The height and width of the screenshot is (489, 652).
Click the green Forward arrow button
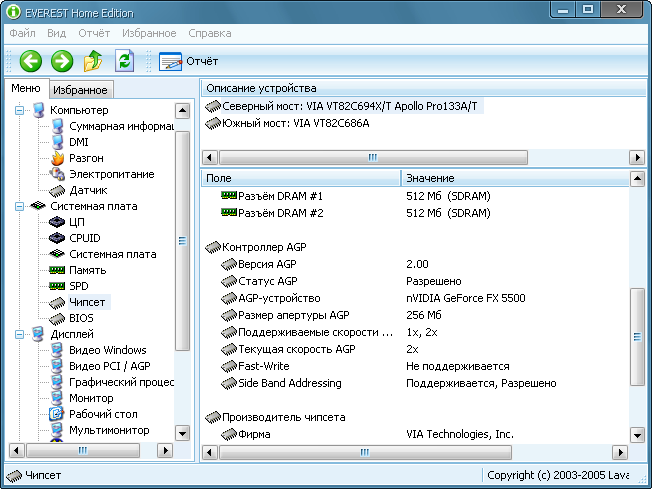(62, 62)
